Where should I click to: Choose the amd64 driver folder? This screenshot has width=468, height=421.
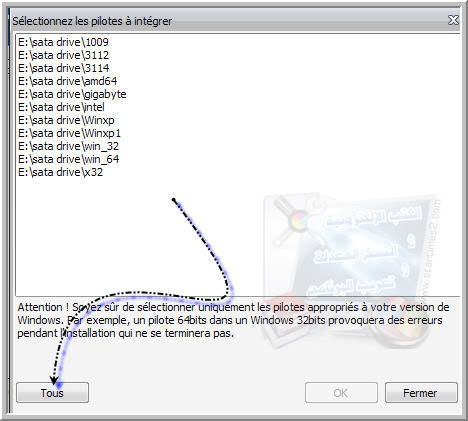(68, 81)
